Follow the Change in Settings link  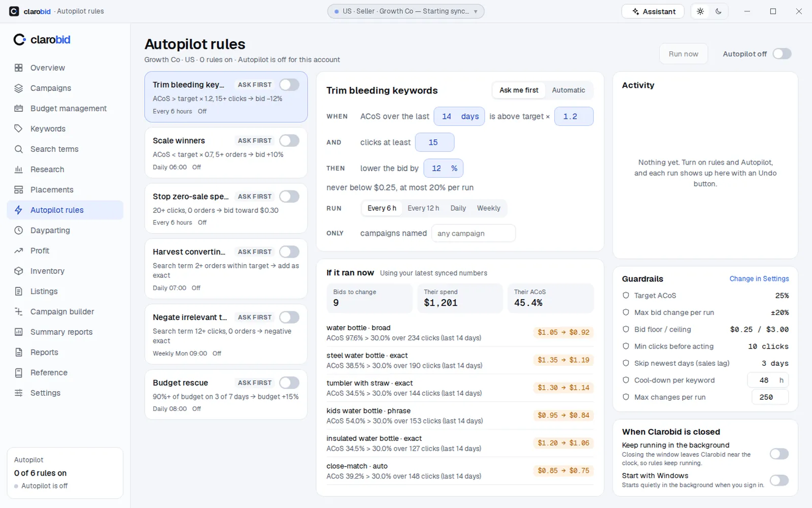tap(759, 279)
